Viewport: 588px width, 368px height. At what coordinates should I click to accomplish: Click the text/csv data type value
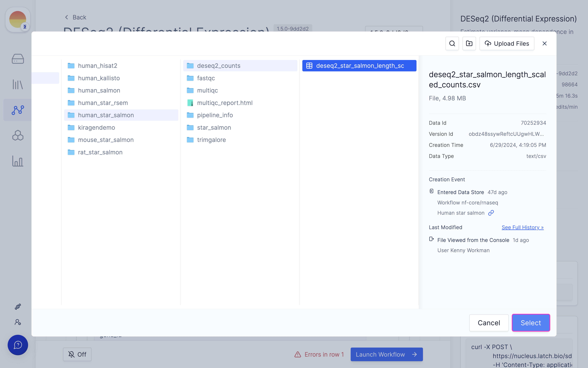click(x=536, y=156)
